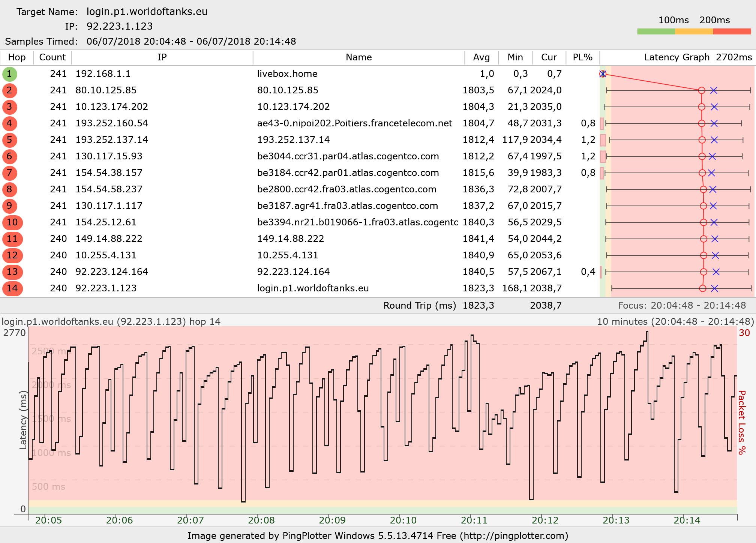Sort by the PL% column header

pyautogui.click(x=582, y=57)
